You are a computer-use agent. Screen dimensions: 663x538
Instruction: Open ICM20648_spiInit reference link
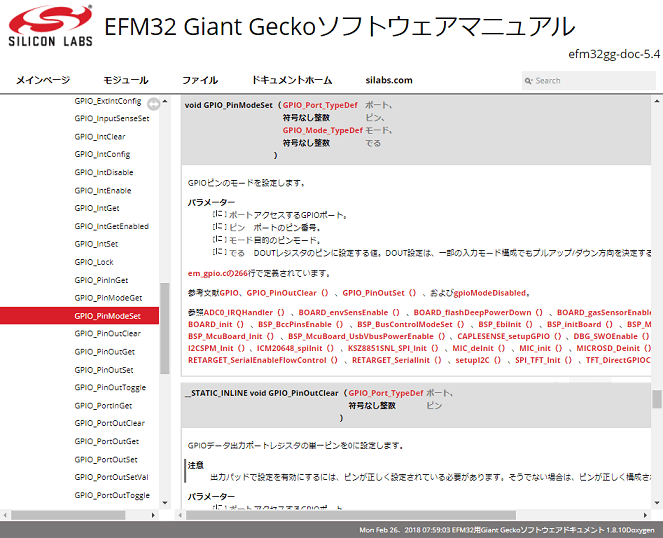coord(295,348)
